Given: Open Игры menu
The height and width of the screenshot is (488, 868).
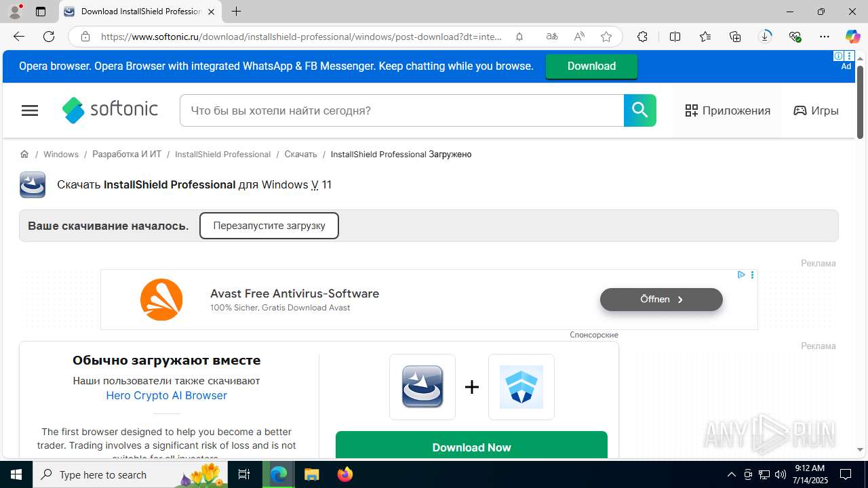Looking at the screenshot, I should (x=816, y=110).
